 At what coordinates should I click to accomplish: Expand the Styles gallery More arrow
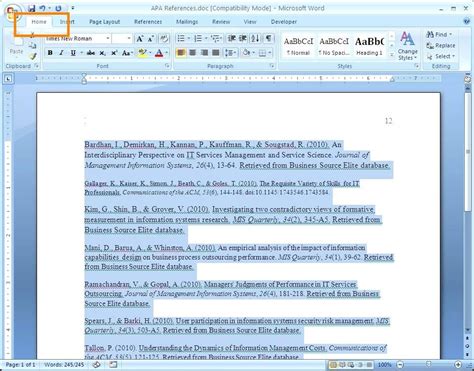coord(392,55)
